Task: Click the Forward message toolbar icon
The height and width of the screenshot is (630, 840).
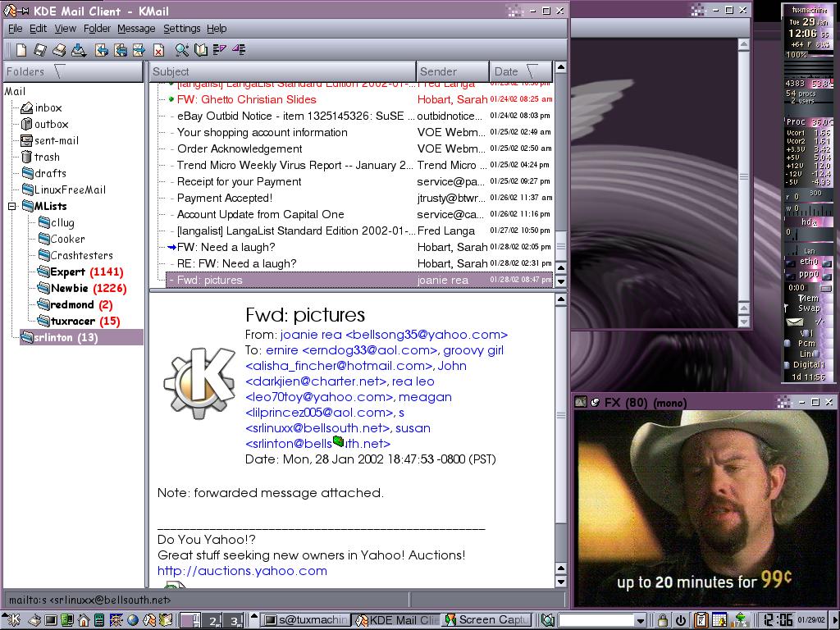Action: [139, 50]
